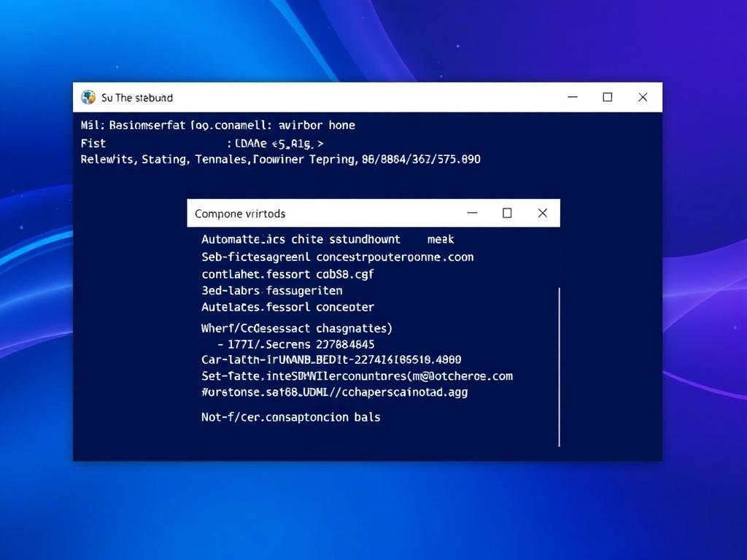
Task: Click the "contlahet.fessort cobS8.cgf" line
Action: 287,275
